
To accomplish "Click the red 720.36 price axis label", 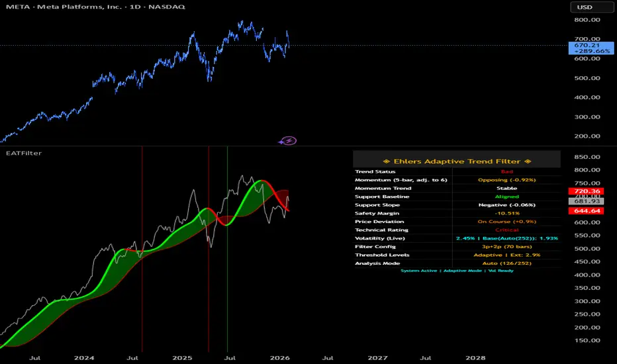I will tap(586, 191).
